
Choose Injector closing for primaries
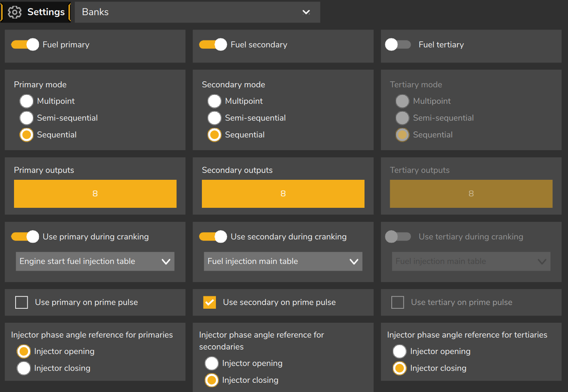(24, 368)
